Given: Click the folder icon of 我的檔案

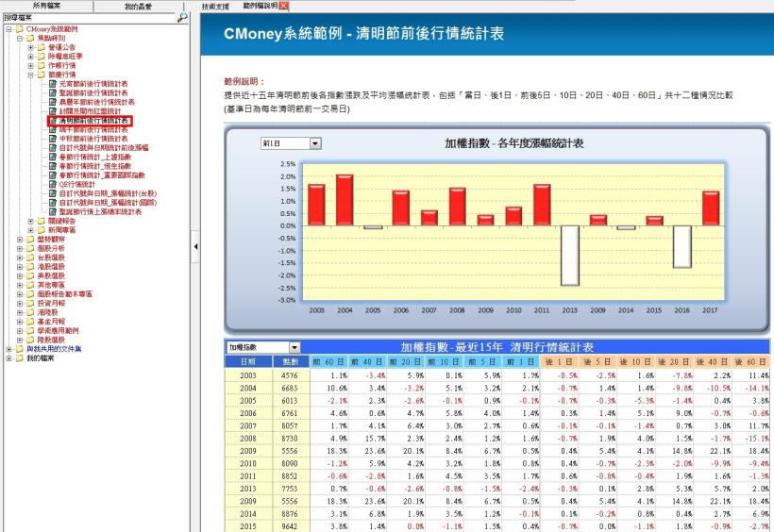Looking at the screenshot, I should (20, 358).
